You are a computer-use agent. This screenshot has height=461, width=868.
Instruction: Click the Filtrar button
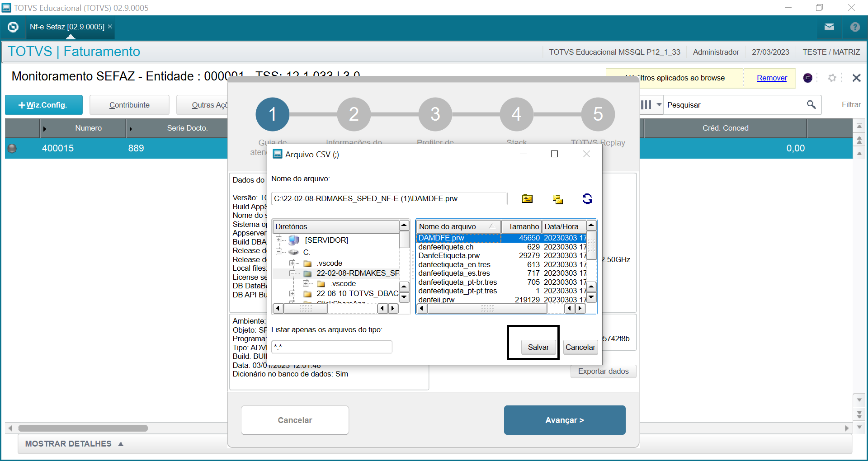point(851,105)
